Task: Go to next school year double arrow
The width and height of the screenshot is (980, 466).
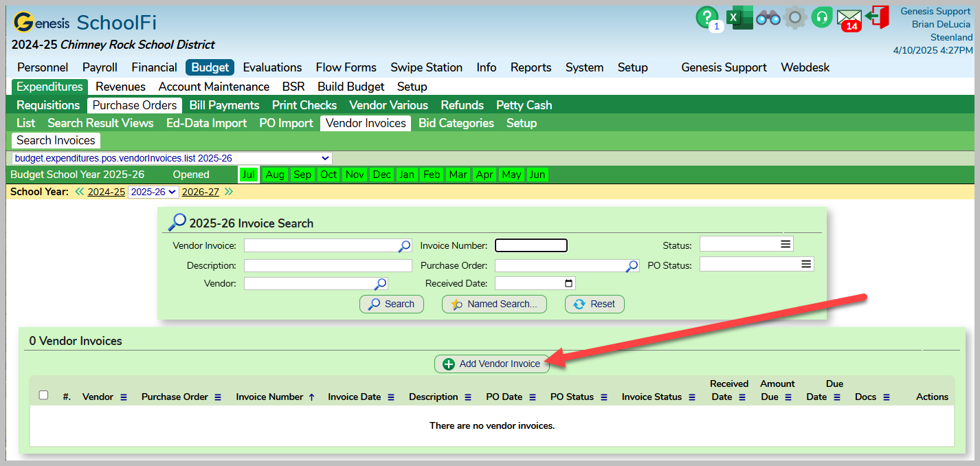Action: [228, 192]
